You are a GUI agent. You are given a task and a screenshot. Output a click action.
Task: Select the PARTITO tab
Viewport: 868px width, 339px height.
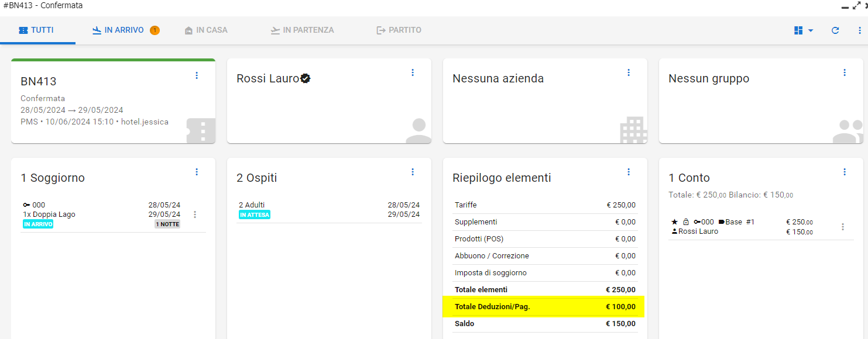[x=399, y=30]
